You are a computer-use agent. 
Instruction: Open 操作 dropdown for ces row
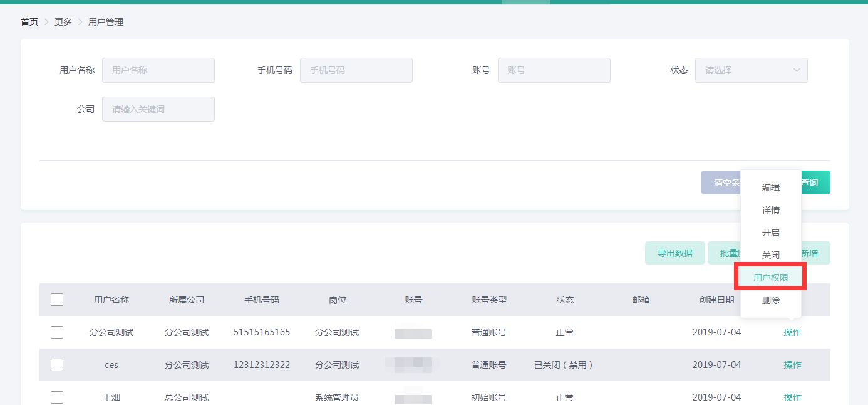point(792,365)
